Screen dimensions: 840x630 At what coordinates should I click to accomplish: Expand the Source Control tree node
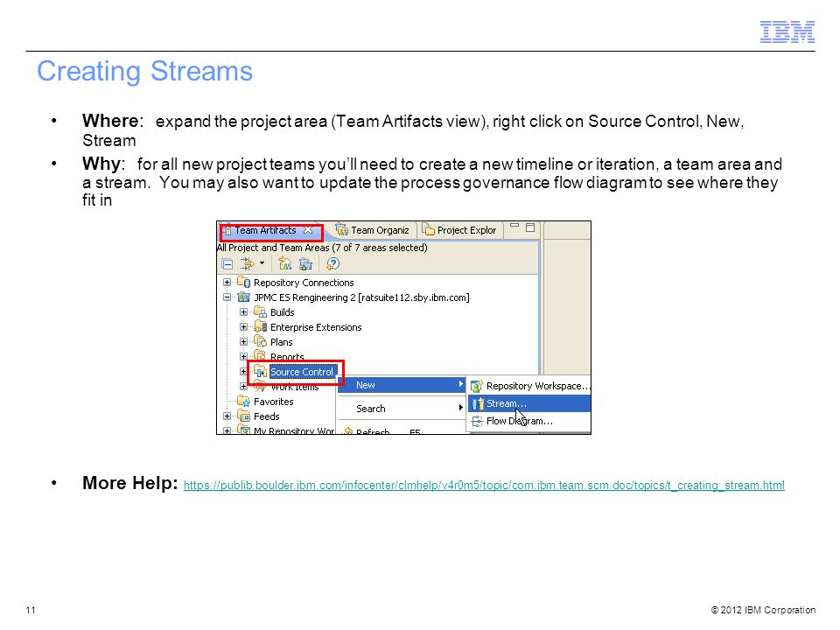[244, 371]
